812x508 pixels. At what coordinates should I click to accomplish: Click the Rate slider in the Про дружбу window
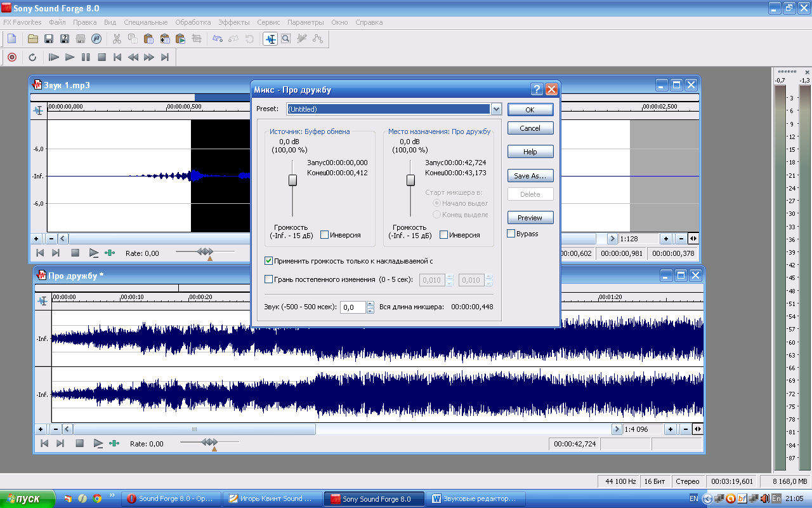pos(209,443)
